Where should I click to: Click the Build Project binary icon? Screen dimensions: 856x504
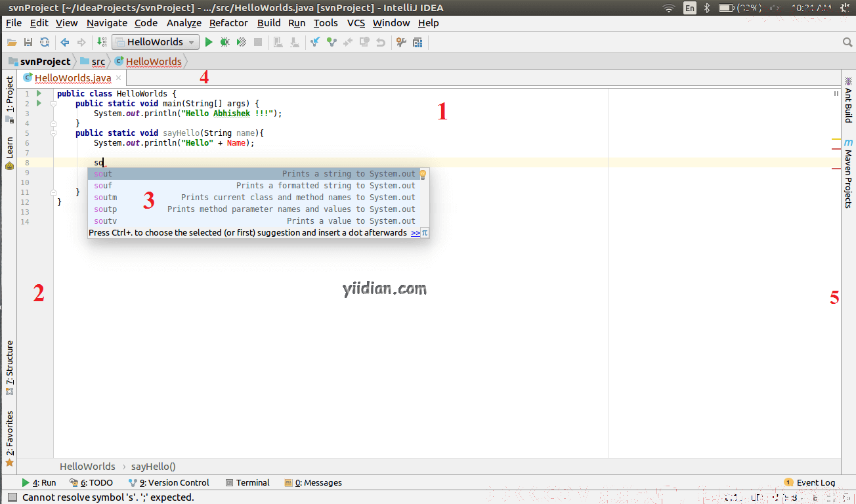(101, 42)
